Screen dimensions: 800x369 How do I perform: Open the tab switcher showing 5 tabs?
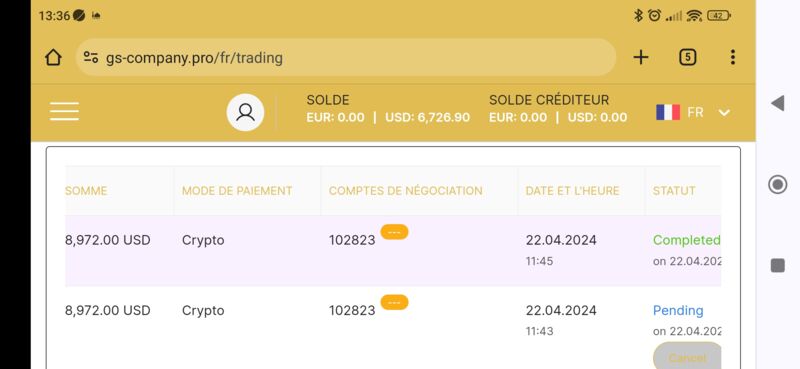(x=688, y=57)
